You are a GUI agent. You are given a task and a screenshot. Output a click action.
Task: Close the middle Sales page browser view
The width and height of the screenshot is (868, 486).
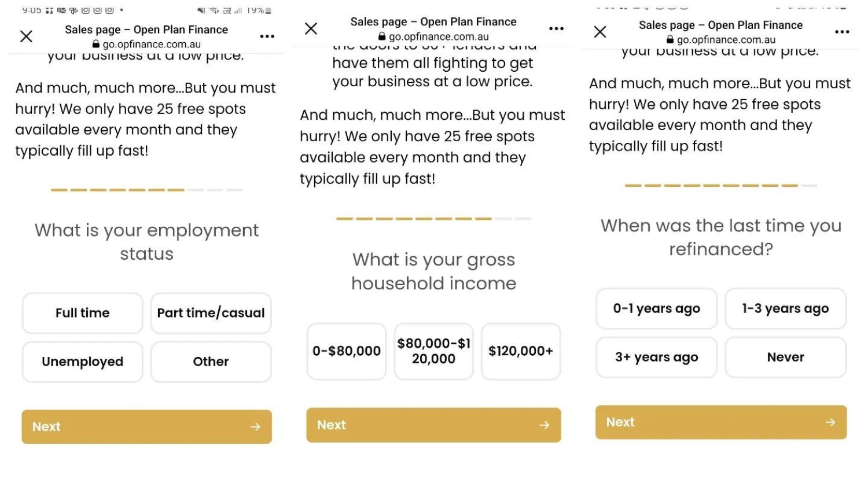point(311,28)
